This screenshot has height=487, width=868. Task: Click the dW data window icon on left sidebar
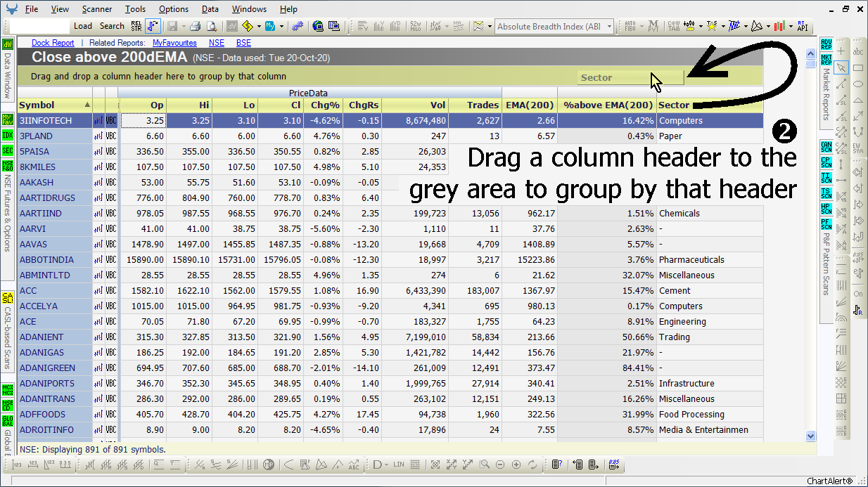(8, 44)
